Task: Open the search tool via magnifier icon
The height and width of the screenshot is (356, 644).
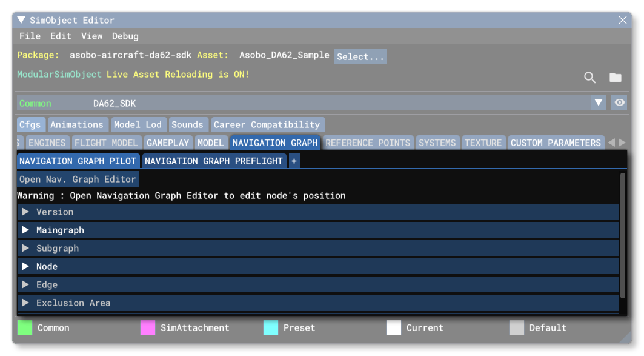Action: (589, 78)
